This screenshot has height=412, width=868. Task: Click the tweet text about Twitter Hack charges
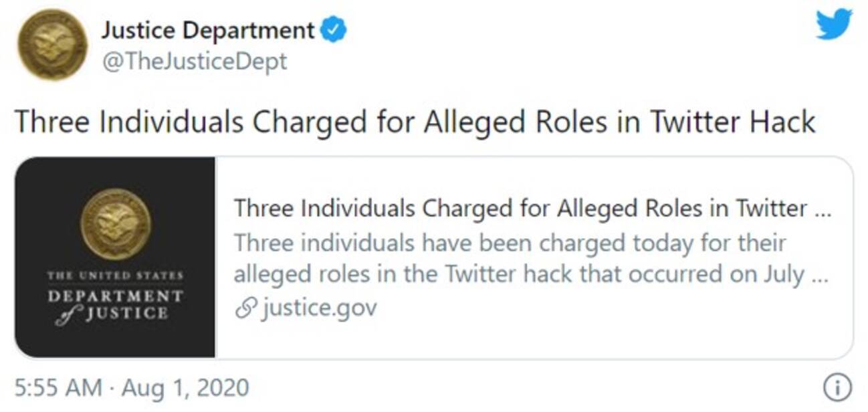pos(415,122)
